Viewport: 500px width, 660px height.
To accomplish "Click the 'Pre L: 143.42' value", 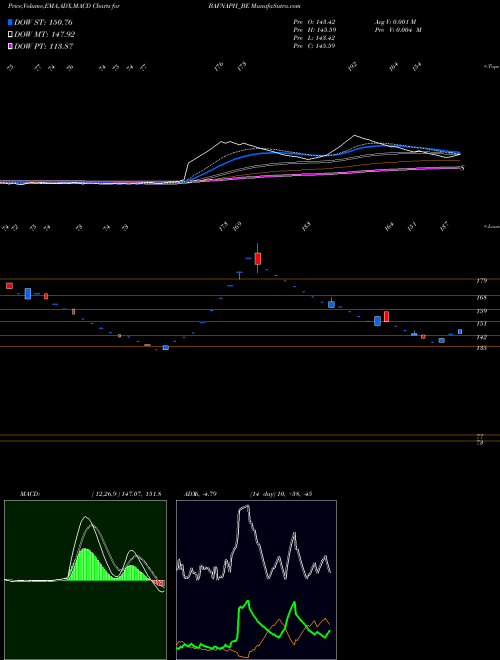I will [x=314, y=38].
